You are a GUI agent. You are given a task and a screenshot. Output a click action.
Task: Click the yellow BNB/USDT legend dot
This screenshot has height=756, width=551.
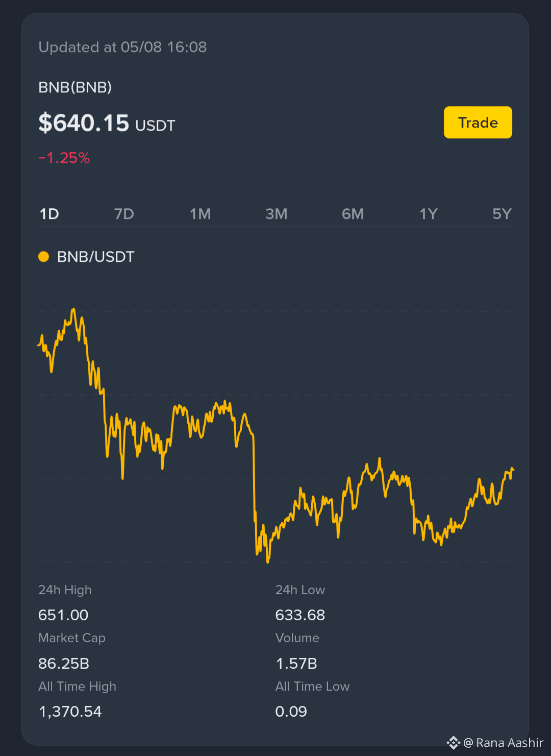click(44, 257)
